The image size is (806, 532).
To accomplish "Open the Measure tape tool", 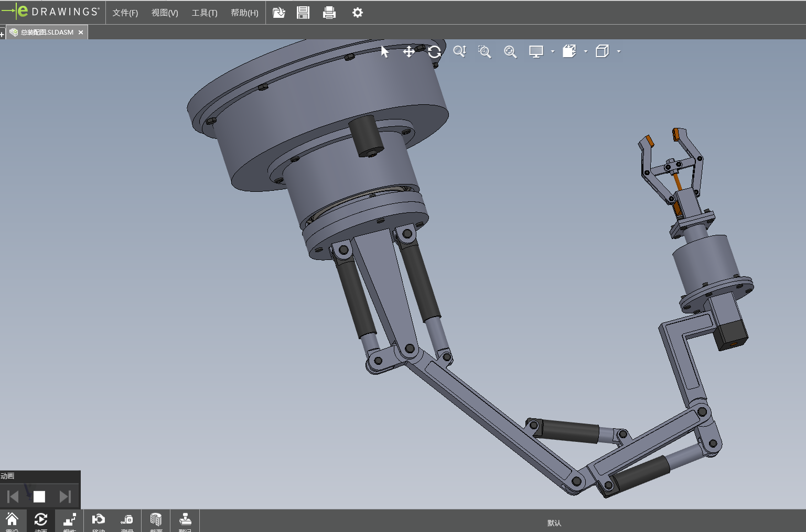I will (x=127, y=520).
